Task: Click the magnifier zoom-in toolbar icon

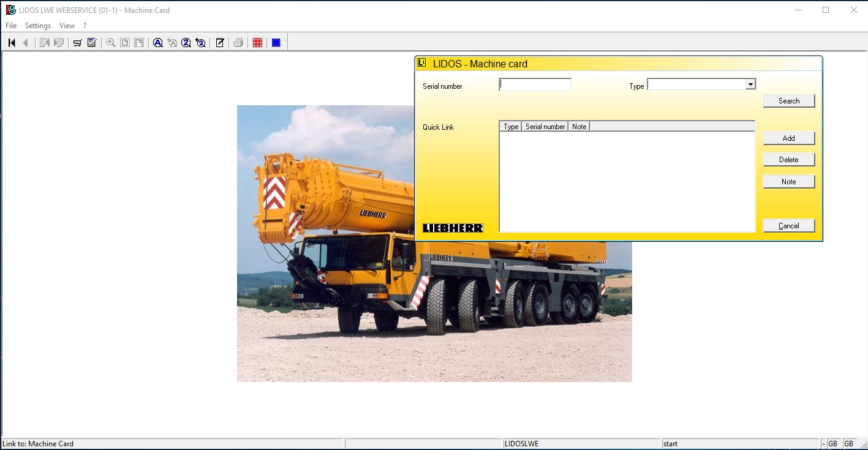Action: click(111, 43)
